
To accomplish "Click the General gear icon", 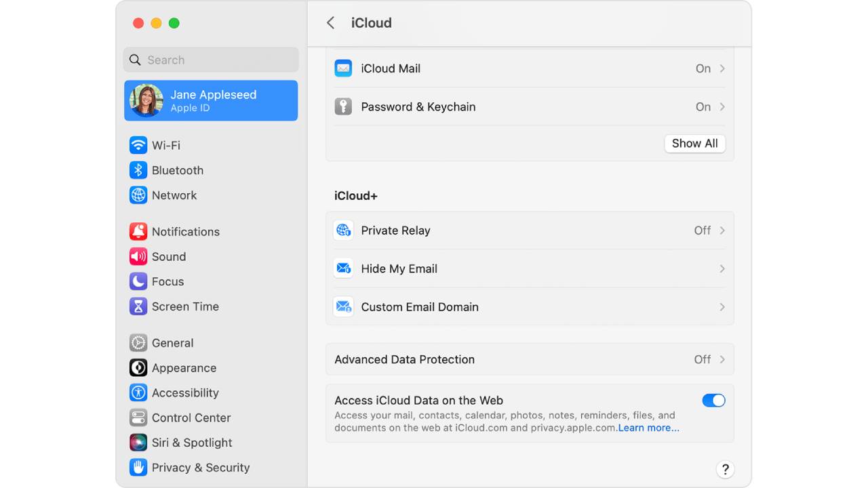I will coord(138,343).
